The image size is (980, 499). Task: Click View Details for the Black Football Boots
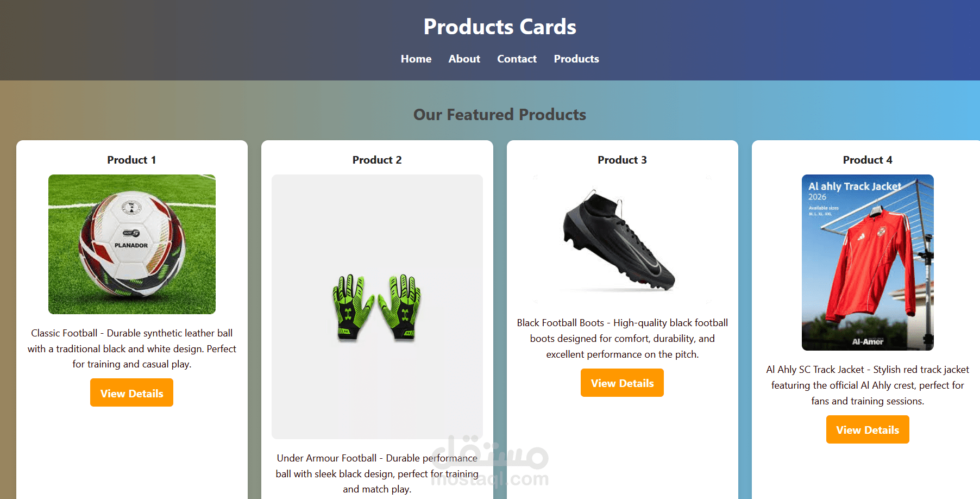click(x=622, y=383)
